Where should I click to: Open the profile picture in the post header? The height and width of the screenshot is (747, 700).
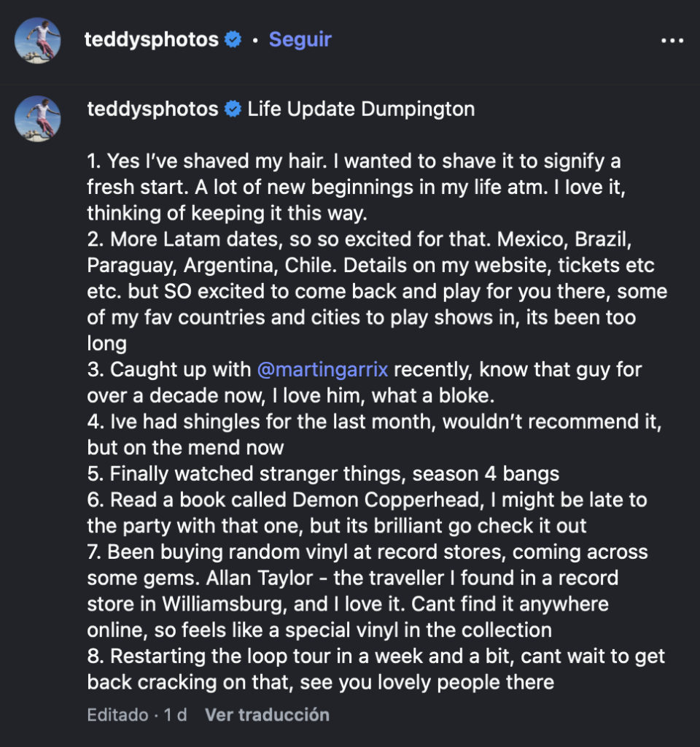(x=38, y=39)
